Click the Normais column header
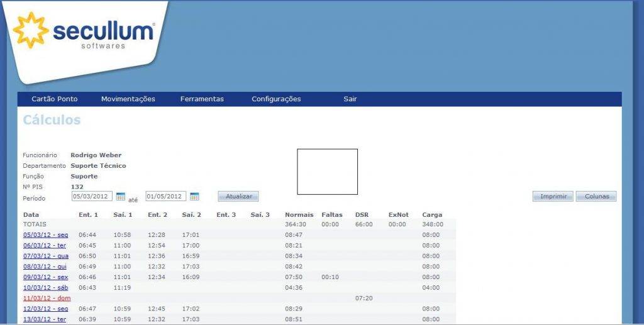The width and height of the screenshot is (644, 325). click(x=299, y=214)
